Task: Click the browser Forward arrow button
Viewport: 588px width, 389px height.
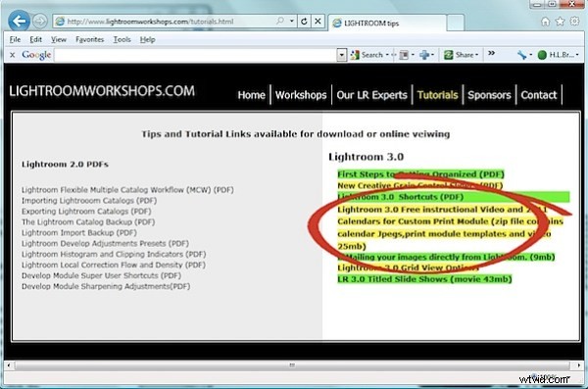Action: [40, 22]
